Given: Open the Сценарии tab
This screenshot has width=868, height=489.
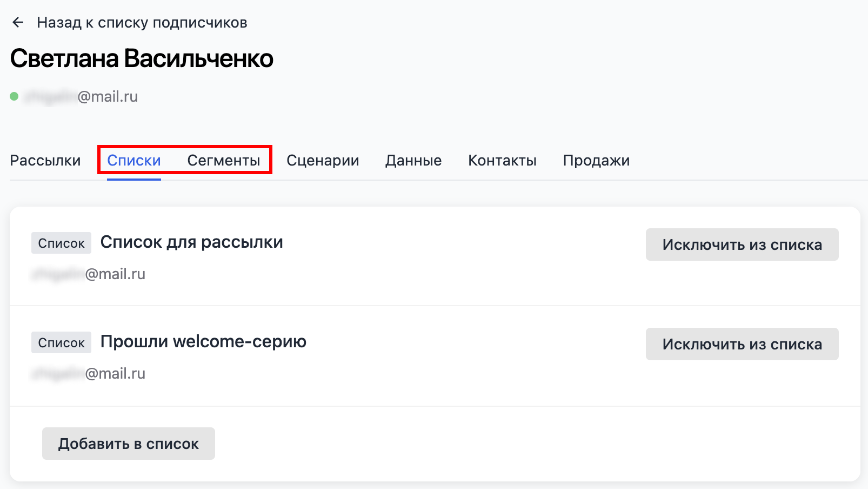Looking at the screenshot, I should pos(323,160).
